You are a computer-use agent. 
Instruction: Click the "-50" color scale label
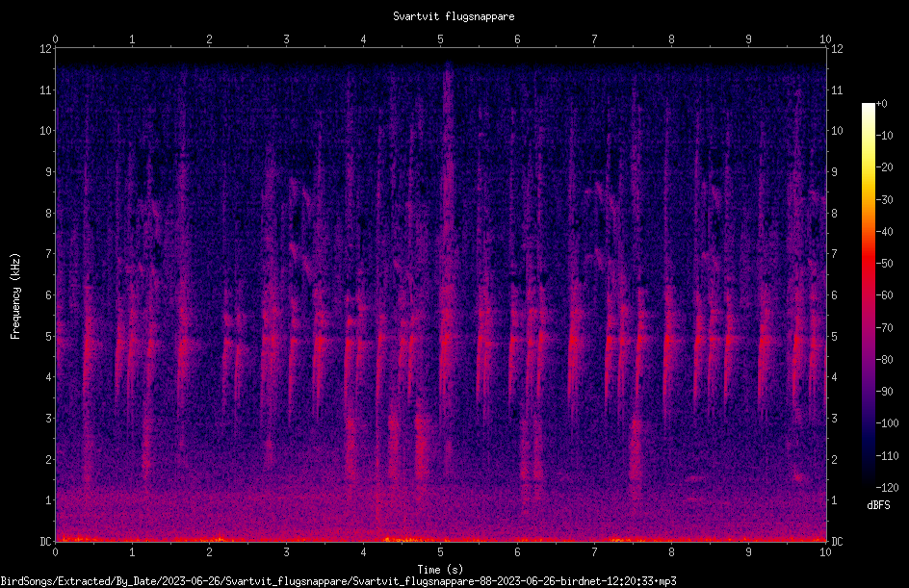pyautogui.click(x=885, y=263)
